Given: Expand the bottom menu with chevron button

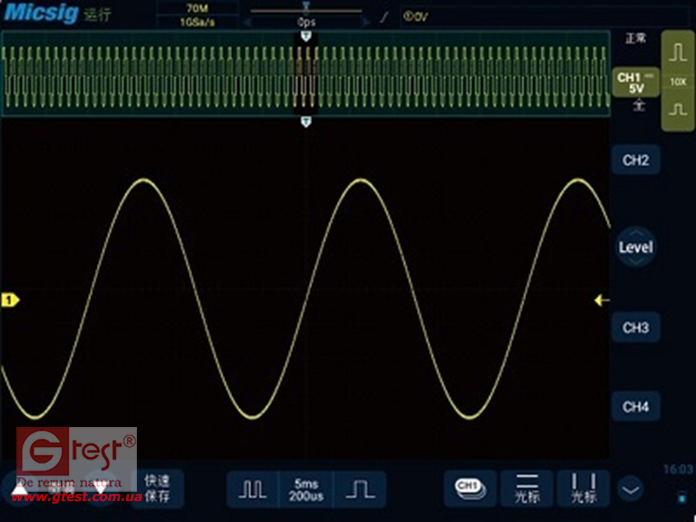Looking at the screenshot, I should click(x=629, y=489).
